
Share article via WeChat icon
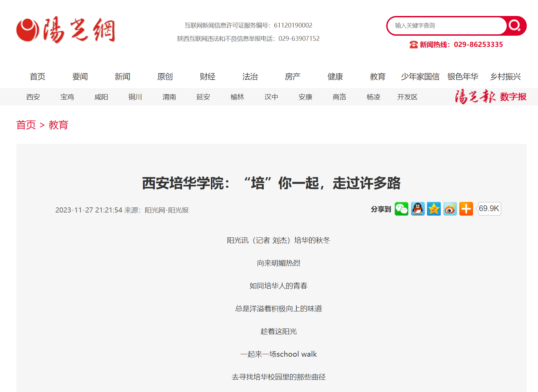point(401,209)
